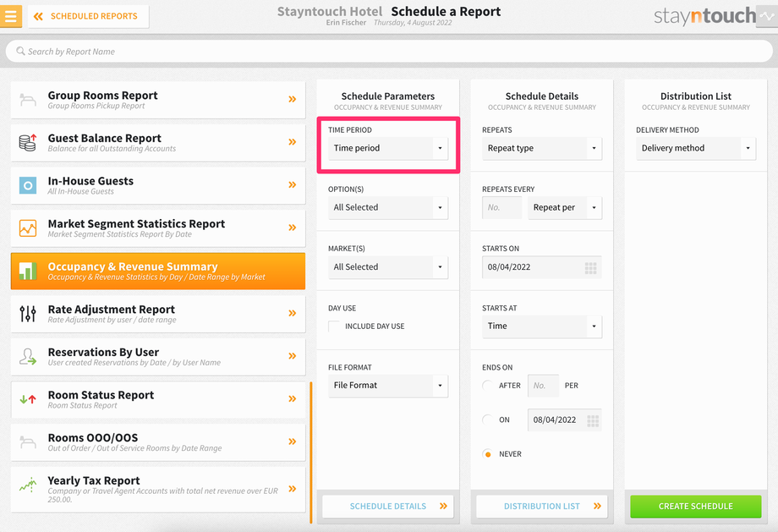
Task: Open the Time period dropdown
Action: [x=388, y=148]
